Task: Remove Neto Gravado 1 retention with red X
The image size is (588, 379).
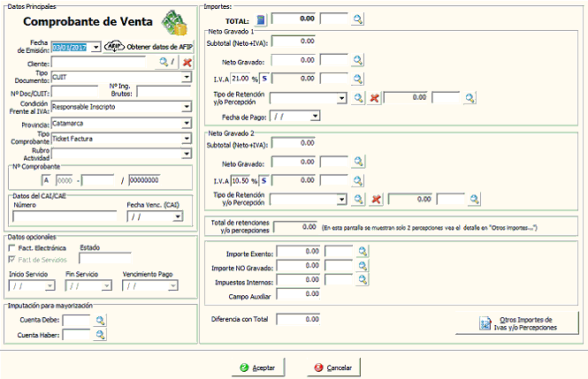Action: pos(374,99)
